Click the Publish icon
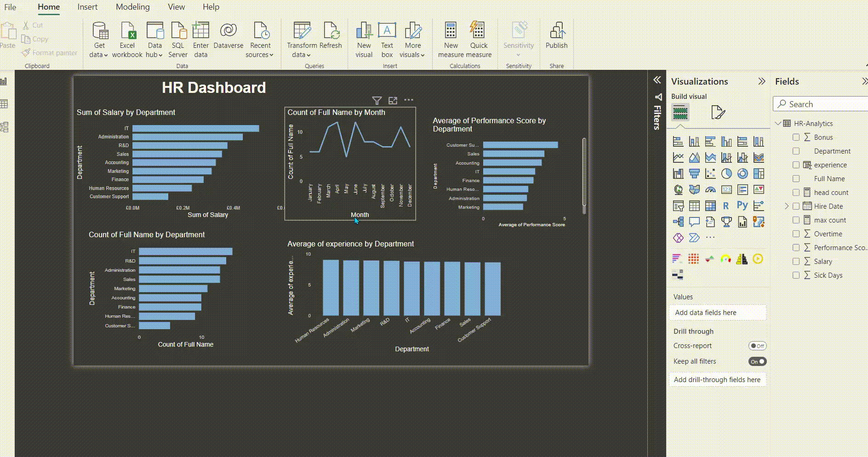868x457 pixels. pyautogui.click(x=556, y=31)
